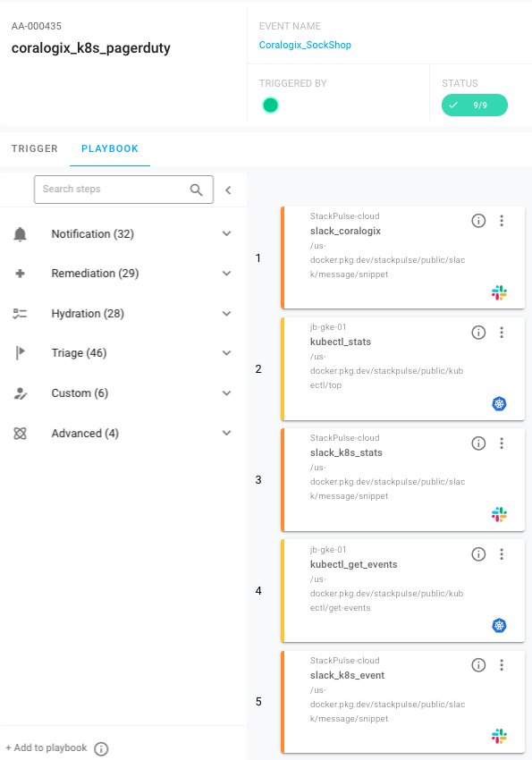Open more options menu for kubectl_stats step

pos(502,332)
